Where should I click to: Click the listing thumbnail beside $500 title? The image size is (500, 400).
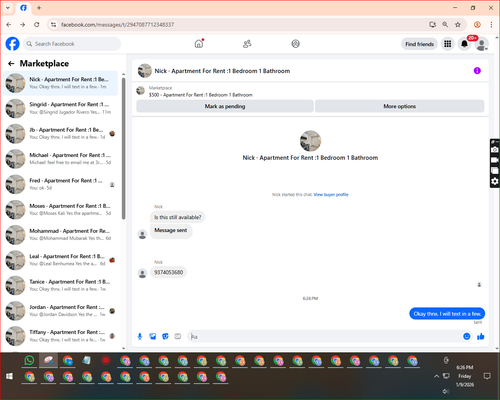(141, 90)
